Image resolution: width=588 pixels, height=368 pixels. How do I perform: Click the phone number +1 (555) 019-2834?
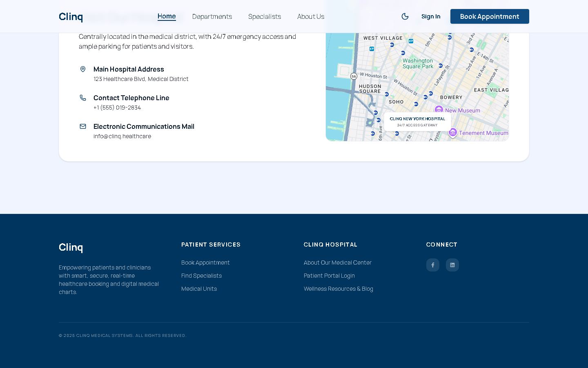[x=117, y=108]
